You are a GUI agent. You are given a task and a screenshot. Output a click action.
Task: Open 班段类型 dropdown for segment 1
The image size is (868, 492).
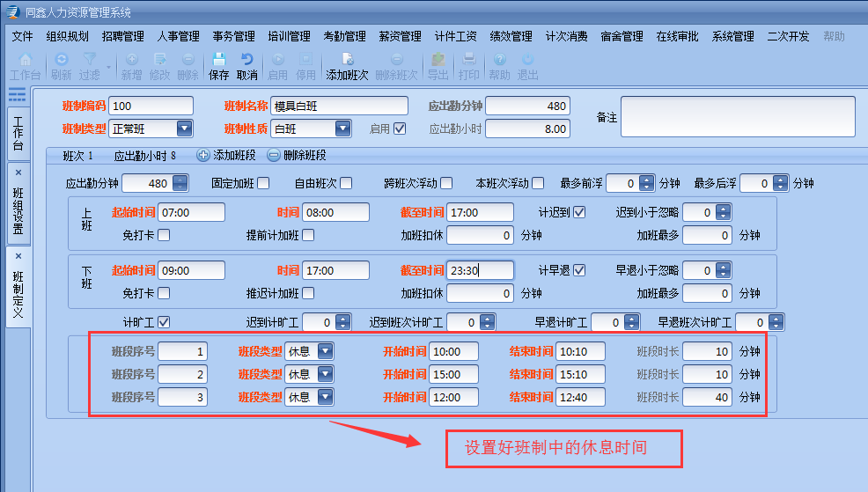point(325,351)
